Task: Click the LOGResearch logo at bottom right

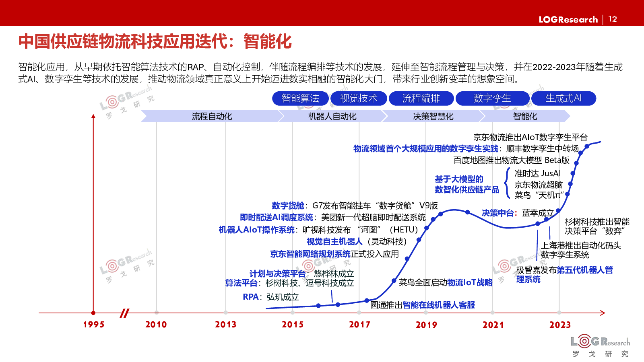Action: tap(600, 346)
